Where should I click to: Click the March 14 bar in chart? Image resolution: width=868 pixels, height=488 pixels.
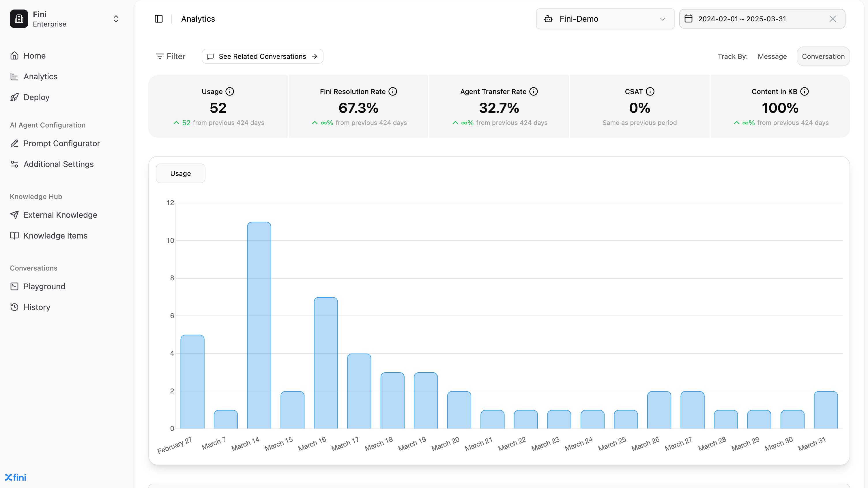[x=259, y=325]
